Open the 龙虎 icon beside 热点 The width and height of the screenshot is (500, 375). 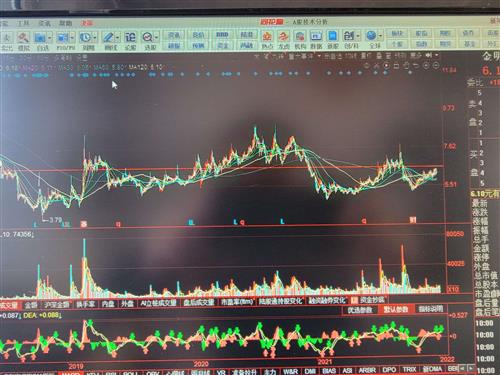(x=283, y=36)
